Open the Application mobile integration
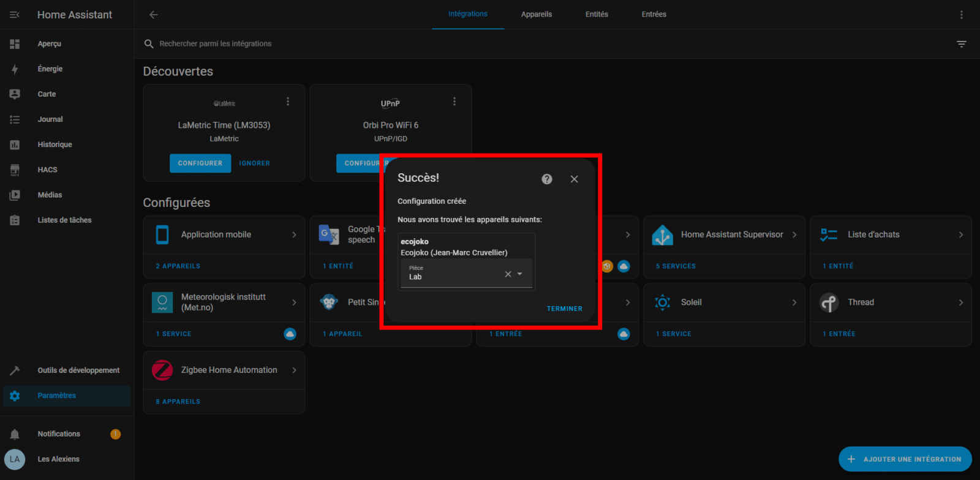 (x=224, y=234)
